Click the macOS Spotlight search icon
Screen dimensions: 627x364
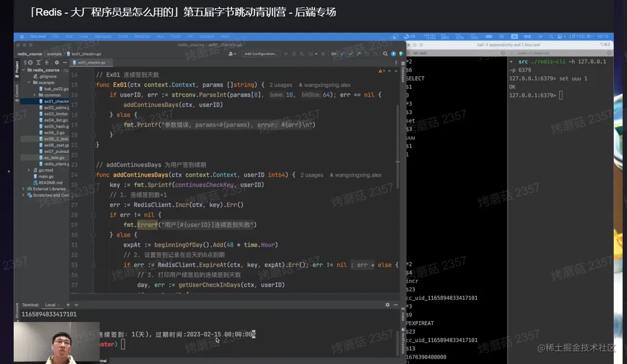[x=551, y=37]
